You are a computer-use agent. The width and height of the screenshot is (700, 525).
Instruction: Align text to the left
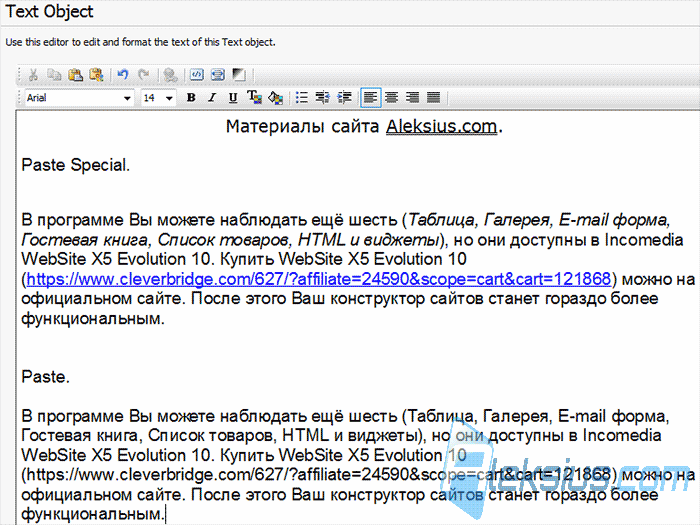(x=371, y=97)
